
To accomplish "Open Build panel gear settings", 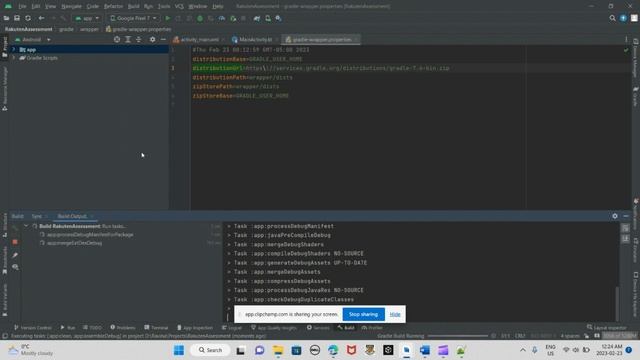I will tap(615, 216).
